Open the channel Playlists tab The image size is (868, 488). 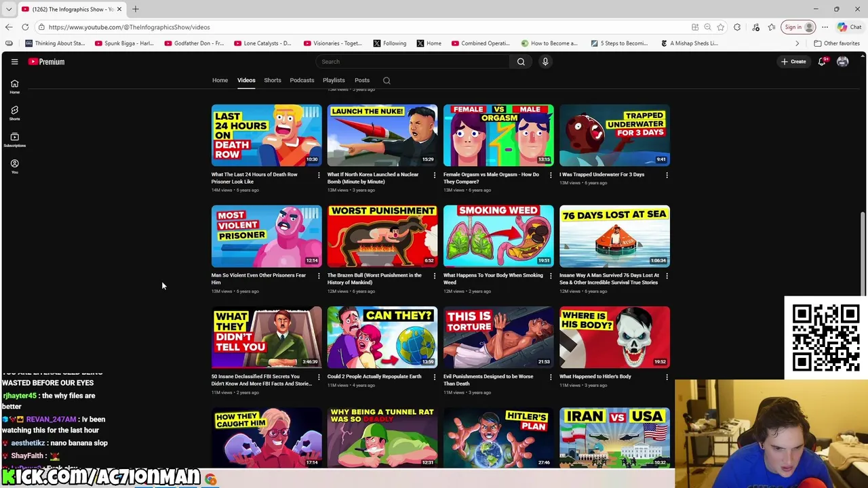click(334, 81)
